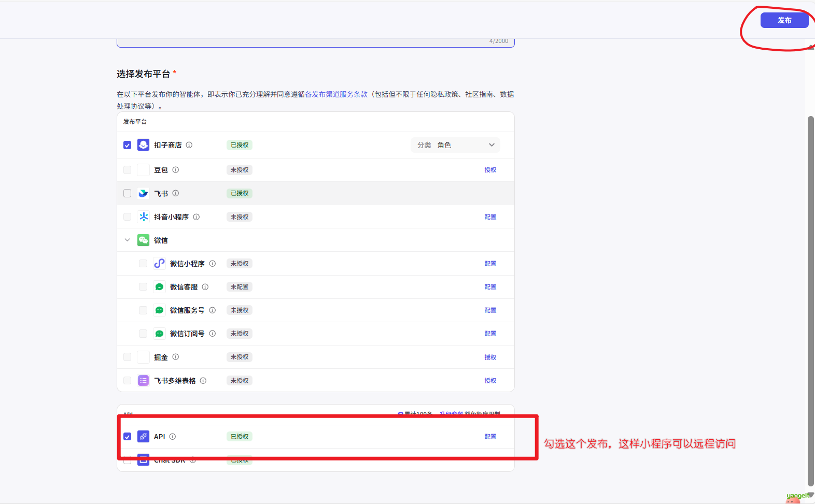Click the 微信服务号 icon

tap(159, 310)
